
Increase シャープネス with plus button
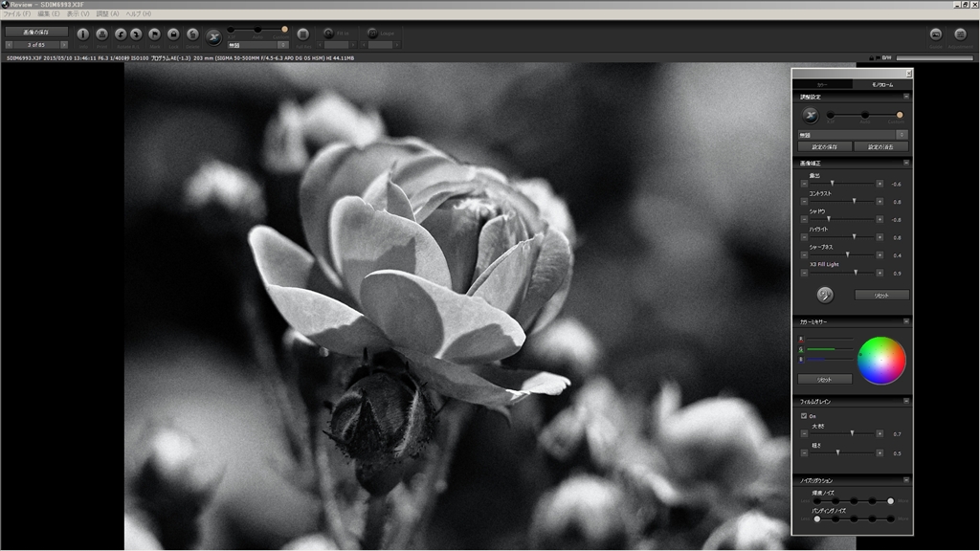(880, 254)
